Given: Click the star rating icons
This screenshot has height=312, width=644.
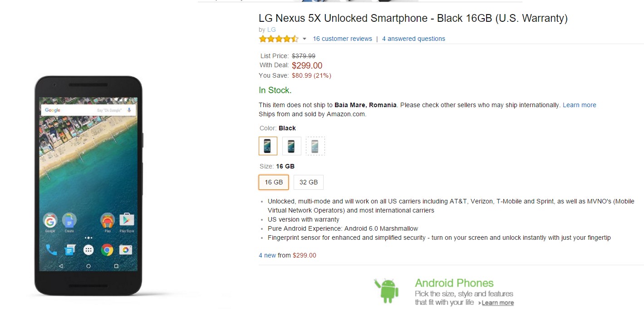Looking at the screenshot, I should point(278,39).
